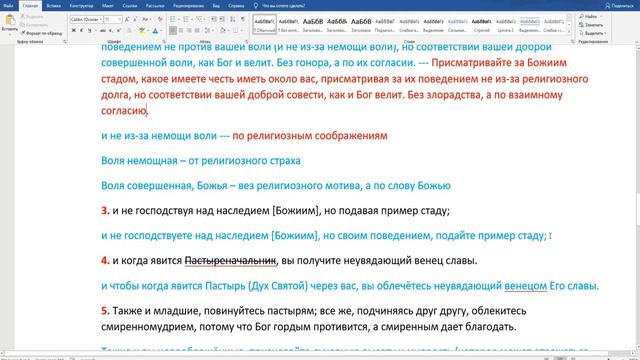Align text right
The height and width of the screenshot is (360, 640).
(x=189, y=31)
